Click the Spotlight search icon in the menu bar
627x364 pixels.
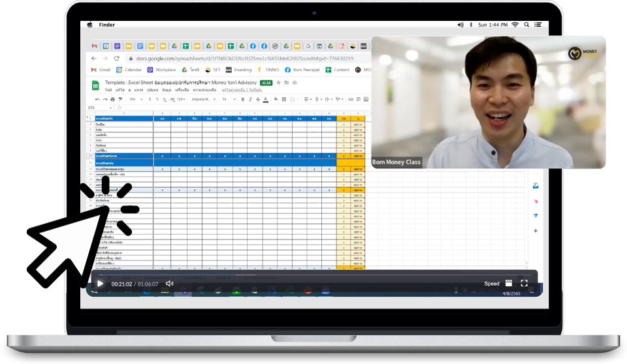[526, 25]
